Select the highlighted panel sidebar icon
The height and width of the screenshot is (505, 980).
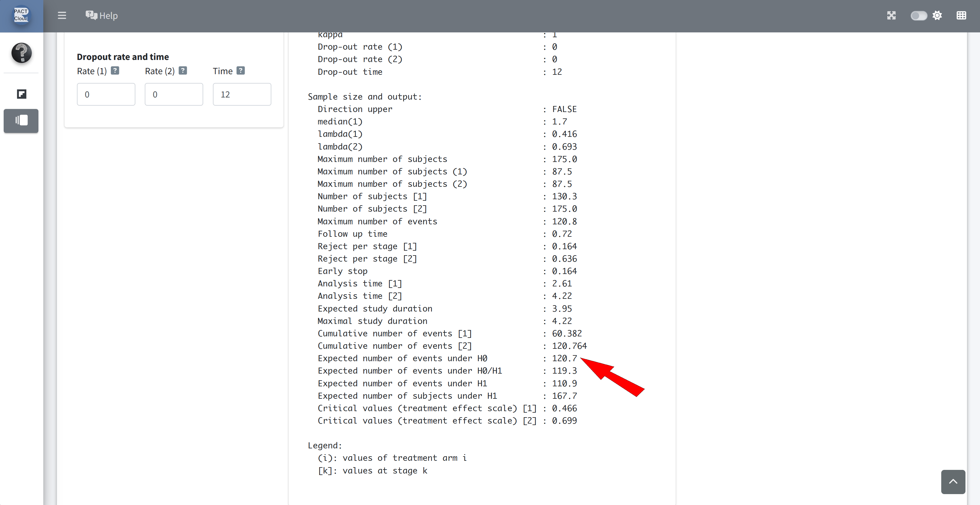tap(21, 120)
